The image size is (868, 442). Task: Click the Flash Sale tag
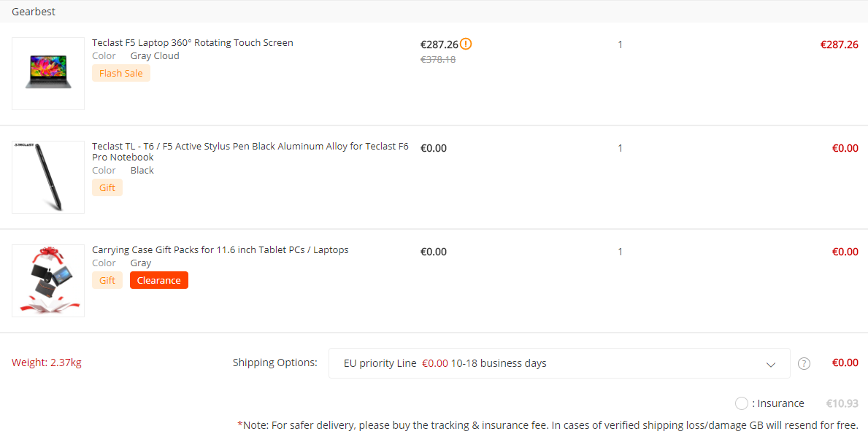click(121, 73)
